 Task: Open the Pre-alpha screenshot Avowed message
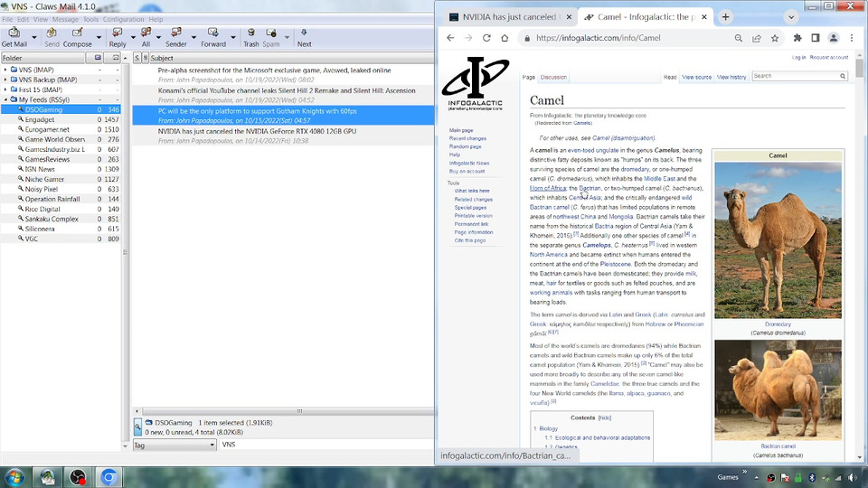pos(283,75)
